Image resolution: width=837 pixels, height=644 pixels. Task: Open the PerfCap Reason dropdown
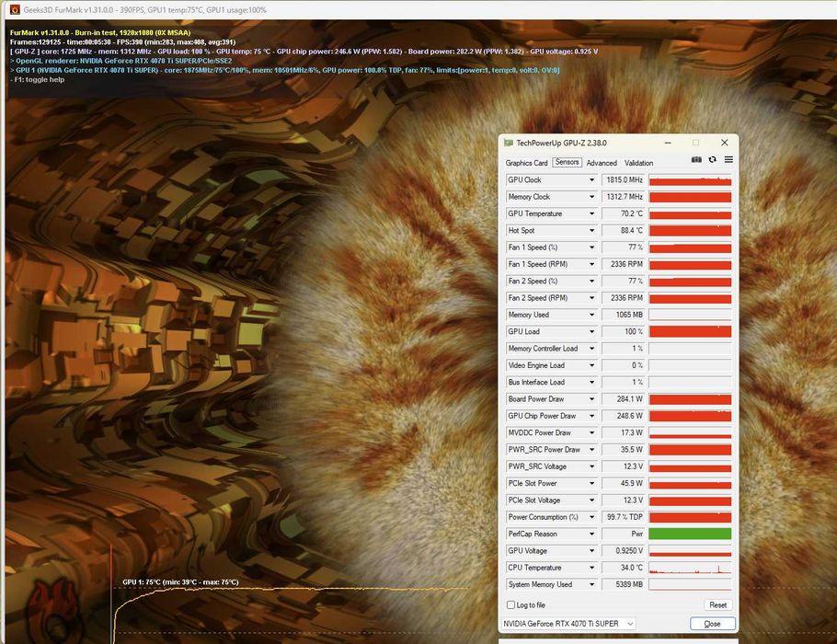click(591, 534)
